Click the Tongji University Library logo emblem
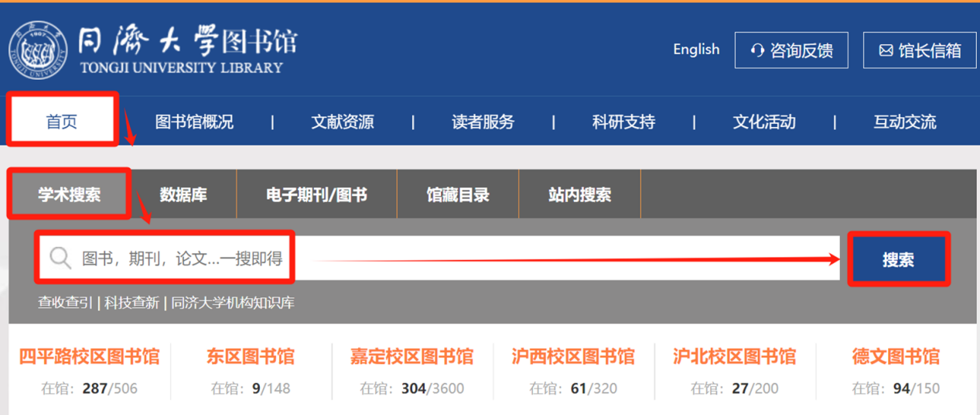 point(39,50)
